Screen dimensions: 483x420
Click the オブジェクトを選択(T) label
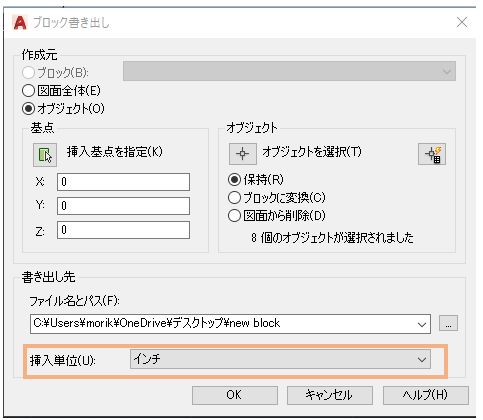[312, 152]
